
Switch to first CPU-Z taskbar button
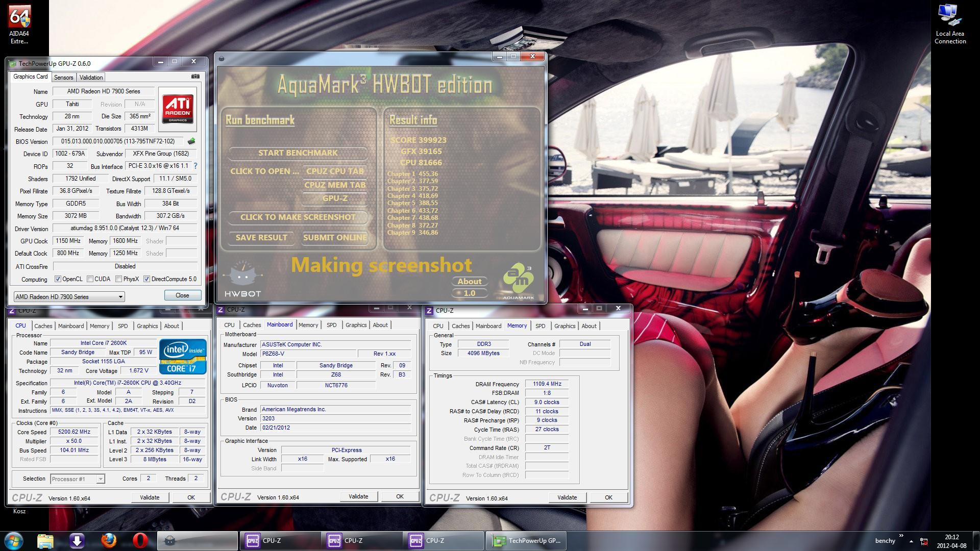tap(279, 541)
